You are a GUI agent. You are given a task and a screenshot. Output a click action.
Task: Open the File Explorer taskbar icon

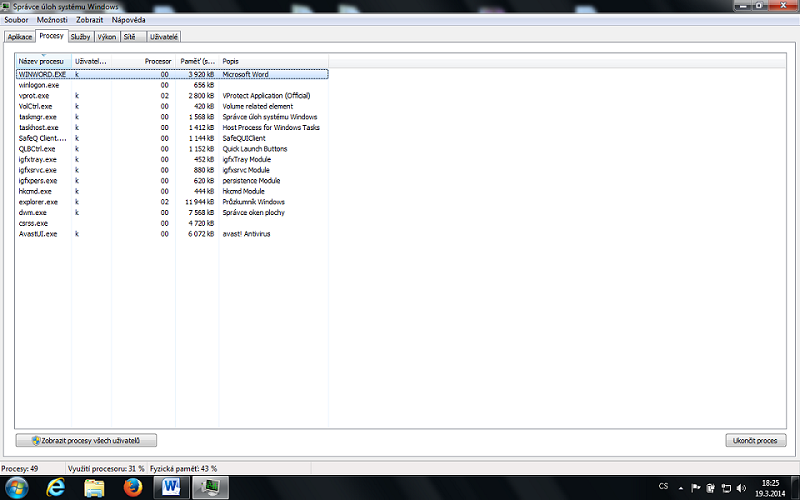tap(95, 487)
